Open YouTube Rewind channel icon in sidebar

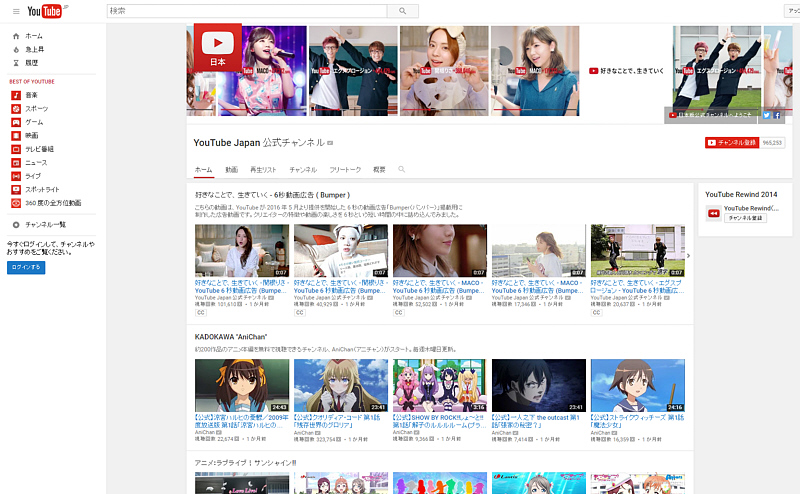coord(713,213)
